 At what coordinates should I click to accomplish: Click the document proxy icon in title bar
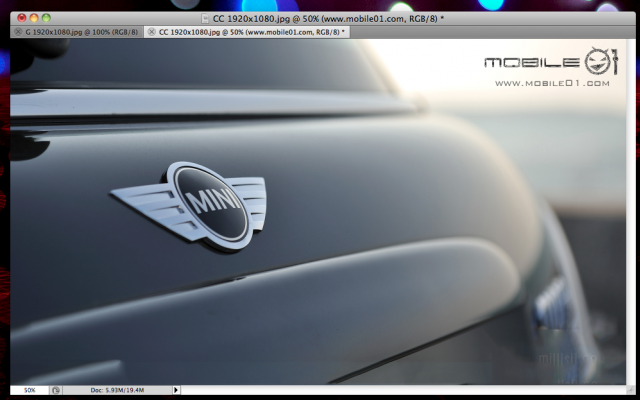pos(205,18)
